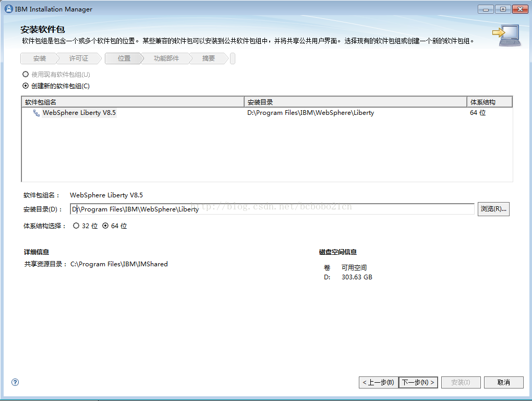Select the WebSphere Liberty V8.5 table row
This screenshot has height=401, width=532.
(x=267, y=113)
